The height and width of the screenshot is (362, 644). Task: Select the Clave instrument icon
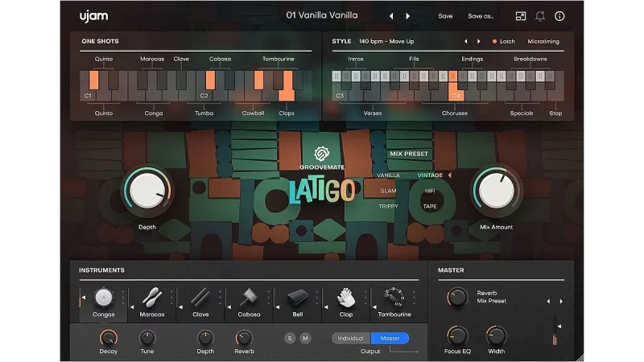coord(200,298)
